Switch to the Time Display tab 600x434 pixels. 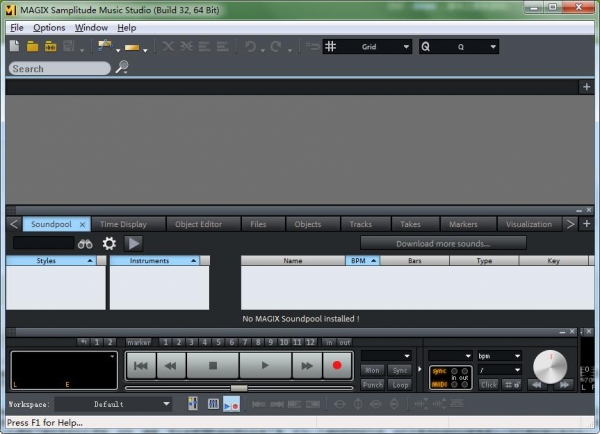[x=128, y=224]
